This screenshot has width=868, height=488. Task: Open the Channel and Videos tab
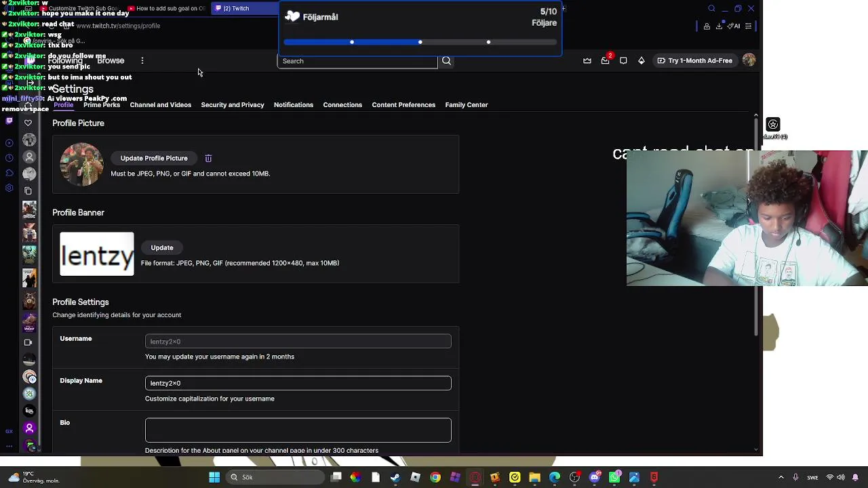[x=161, y=105]
